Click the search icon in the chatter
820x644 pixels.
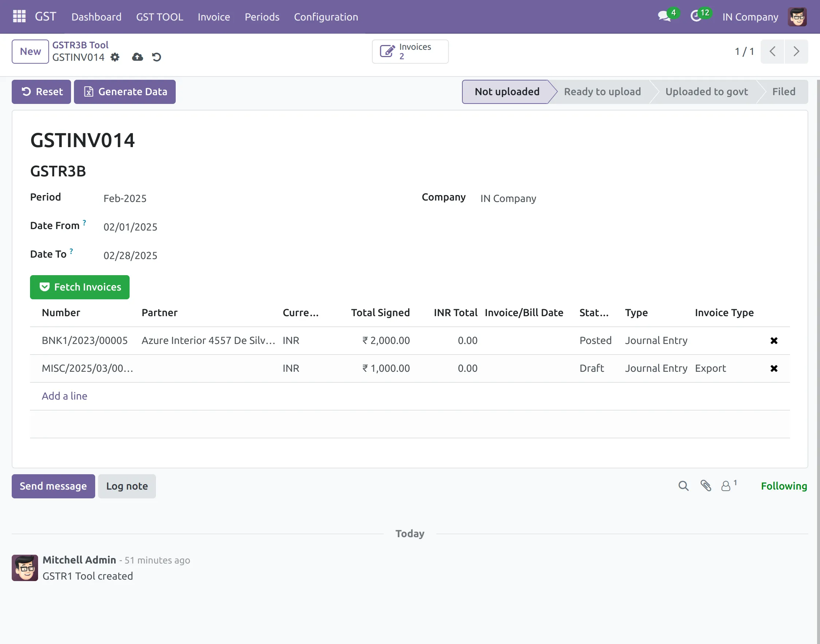click(x=683, y=486)
